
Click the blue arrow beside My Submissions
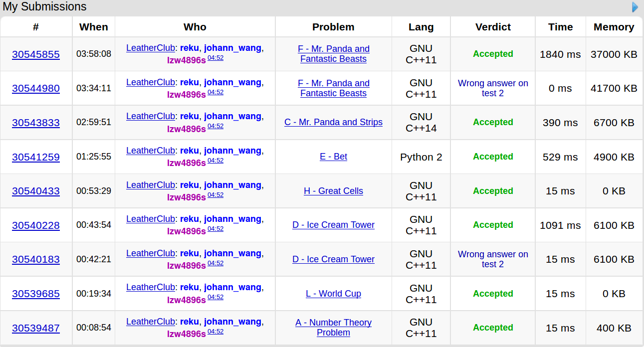coord(635,7)
